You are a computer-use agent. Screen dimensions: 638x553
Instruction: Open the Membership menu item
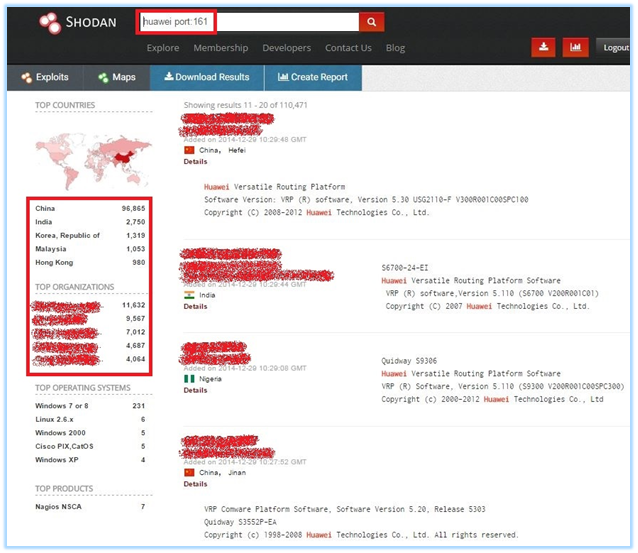coord(221,48)
